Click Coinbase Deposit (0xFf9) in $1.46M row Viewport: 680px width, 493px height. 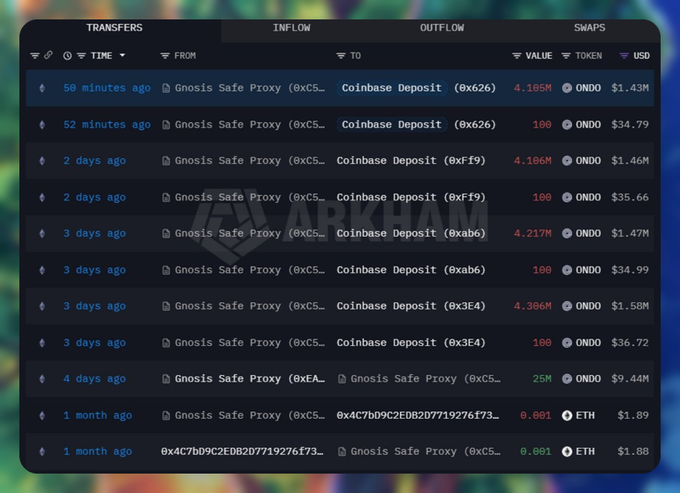pos(411,161)
